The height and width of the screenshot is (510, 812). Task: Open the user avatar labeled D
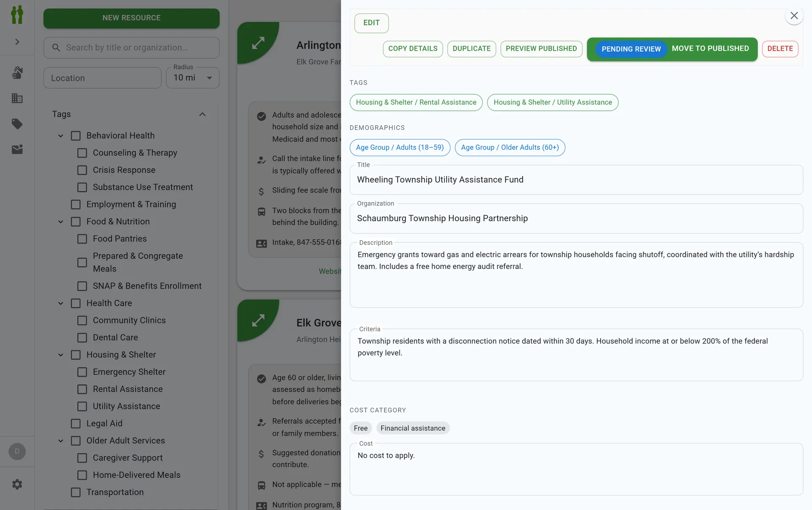click(x=17, y=451)
